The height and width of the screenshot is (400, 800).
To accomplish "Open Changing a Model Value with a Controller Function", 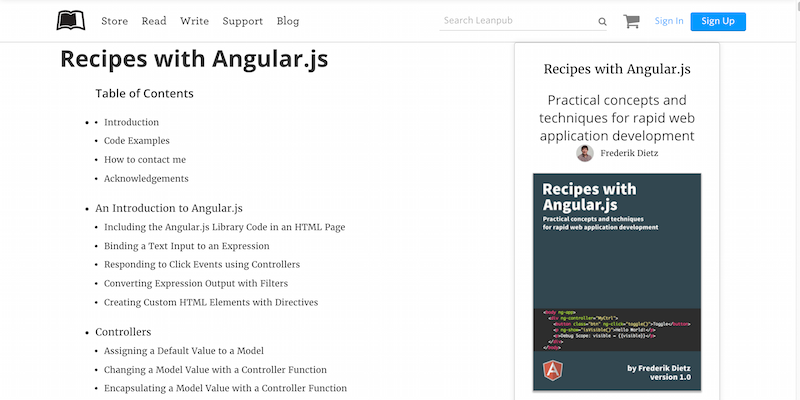I will point(215,370).
